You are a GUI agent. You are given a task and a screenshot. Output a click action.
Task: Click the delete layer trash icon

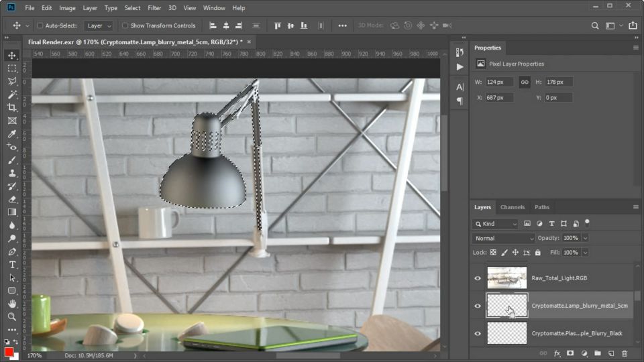(625, 353)
